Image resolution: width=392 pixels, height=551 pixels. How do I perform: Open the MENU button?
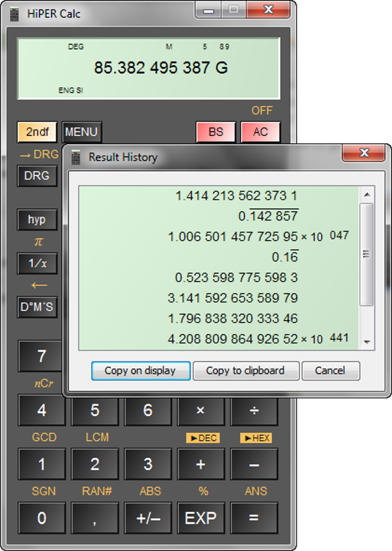tap(81, 132)
